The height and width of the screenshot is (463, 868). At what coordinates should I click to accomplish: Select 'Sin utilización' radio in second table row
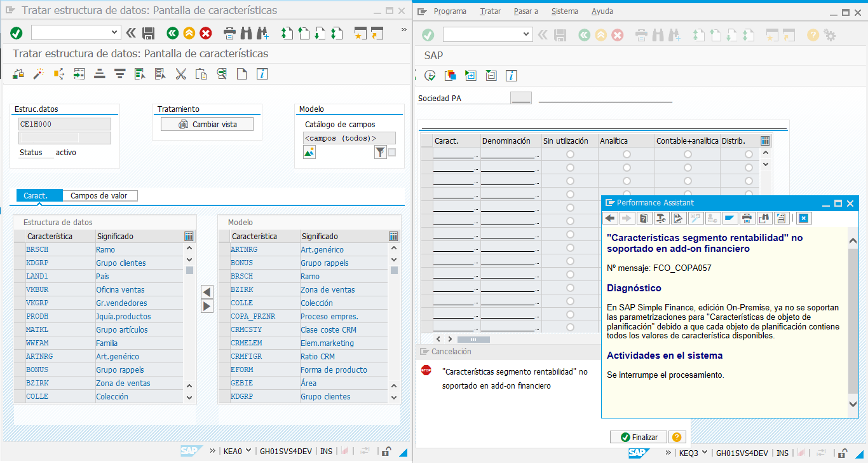pos(570,168)
